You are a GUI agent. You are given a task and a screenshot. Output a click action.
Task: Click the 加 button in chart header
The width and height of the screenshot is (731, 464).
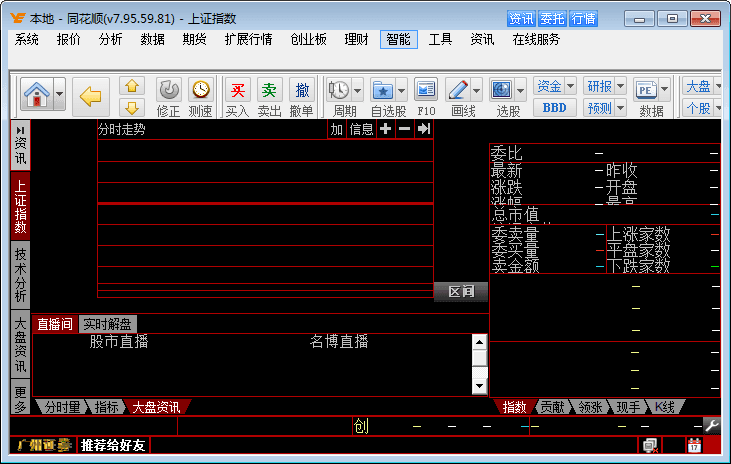337,129
